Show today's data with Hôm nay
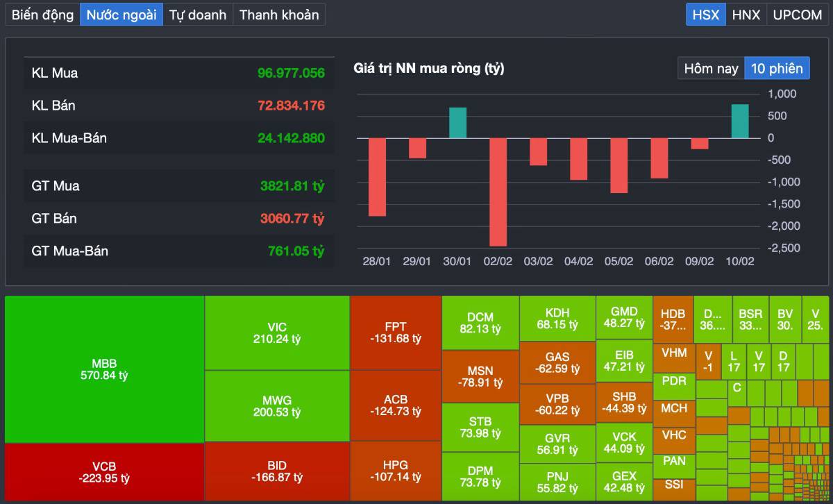 711,68
